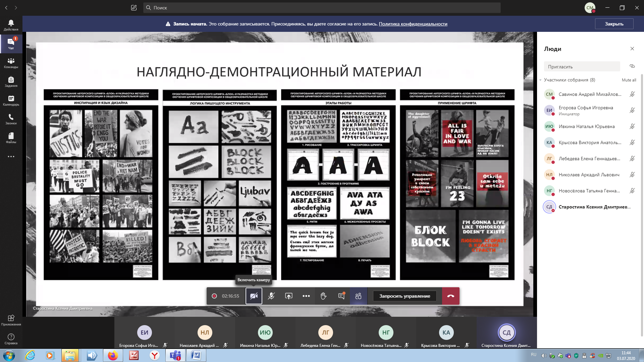This screenshot has width=644, height=362.
Task: Click the people panel scrollbar
Action: (x=642, y=204)
